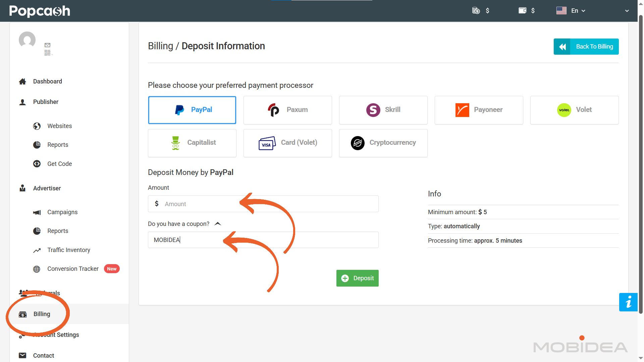This screenshot has width=644, height=362.
Task: Go to Account Settings menu item
Action: (x=56, y=335)
